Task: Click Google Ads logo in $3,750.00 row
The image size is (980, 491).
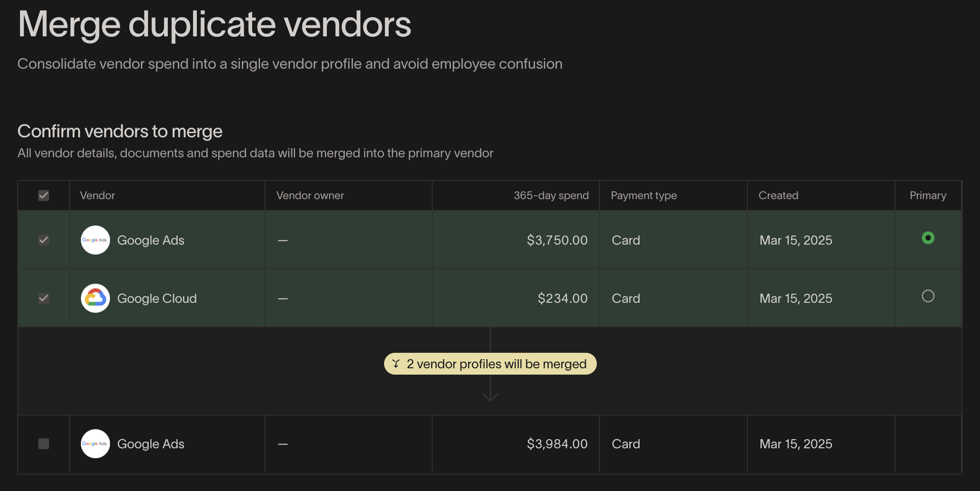Action: [95, 240]
